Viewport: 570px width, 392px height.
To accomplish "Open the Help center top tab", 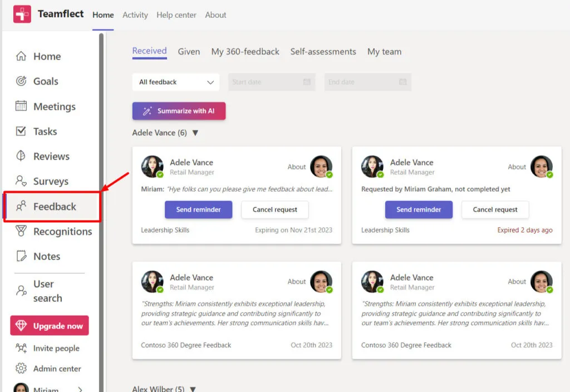I will [x=176, y=15].
